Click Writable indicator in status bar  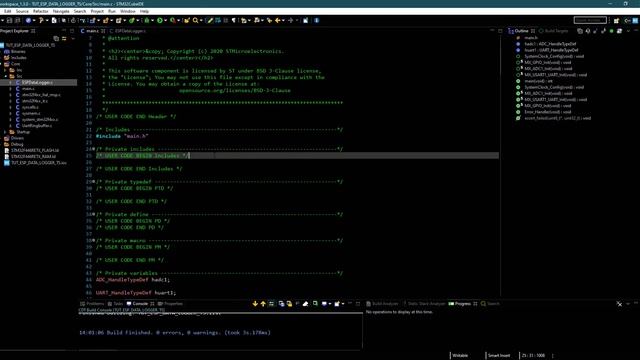point(460,356)
